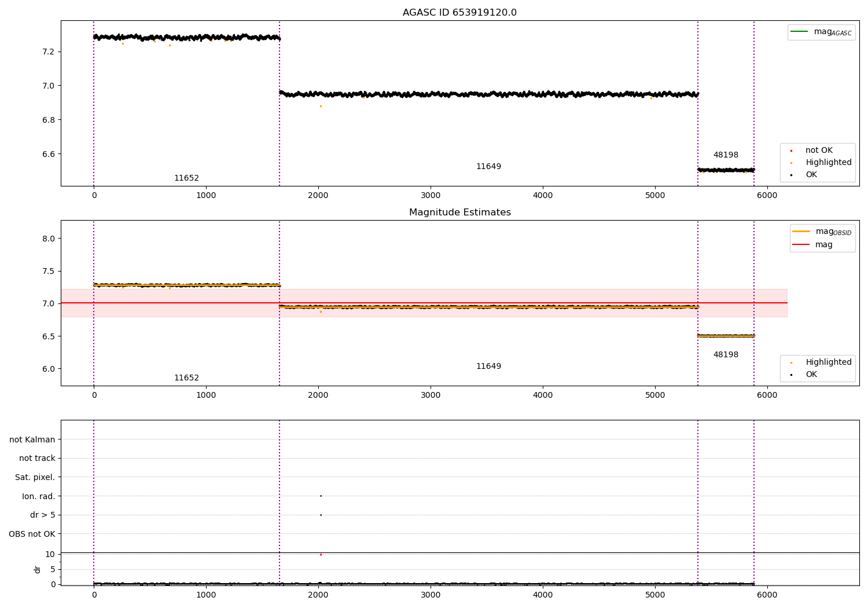Click 'OK' legend entry in Magnitude Estimates plot
Screen dimensions: 868x608
(811, 375)
